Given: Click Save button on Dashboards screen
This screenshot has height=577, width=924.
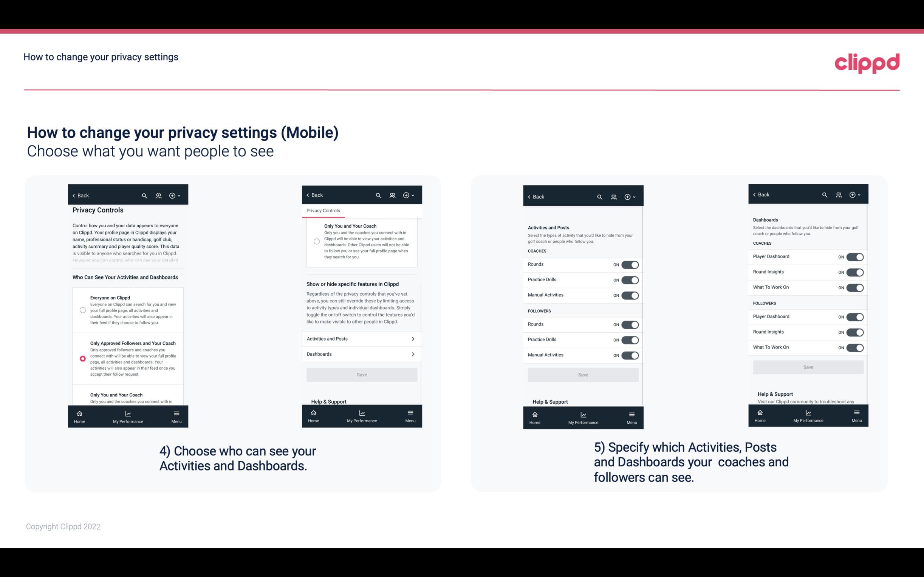Looking at the screenshot, I should pos(808,366).
